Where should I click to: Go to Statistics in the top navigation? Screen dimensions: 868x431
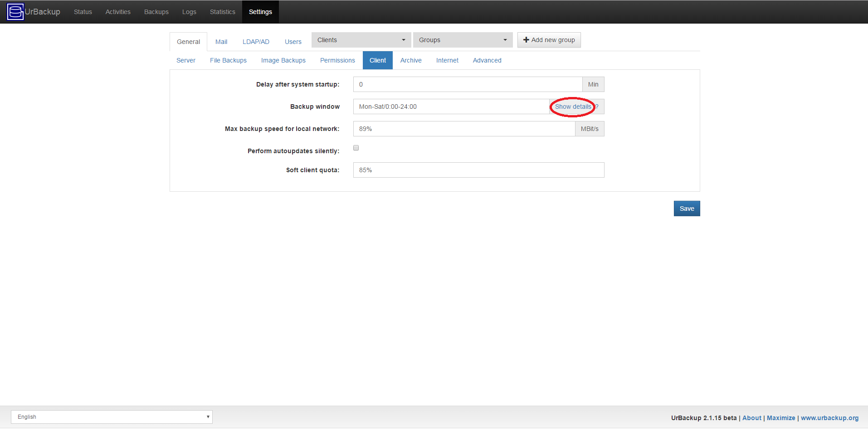(x=222, y=12)
